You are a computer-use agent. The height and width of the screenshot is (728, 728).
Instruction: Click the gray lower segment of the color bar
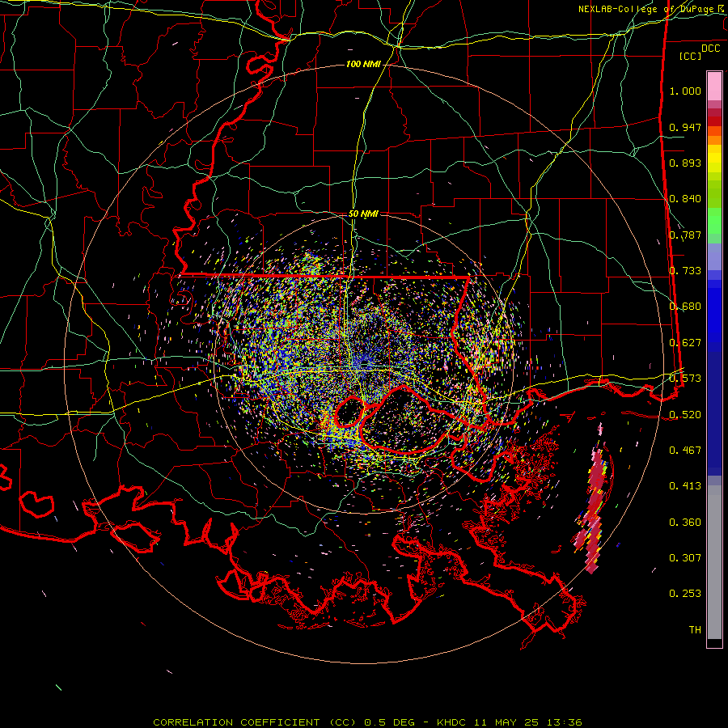[714, 562]
